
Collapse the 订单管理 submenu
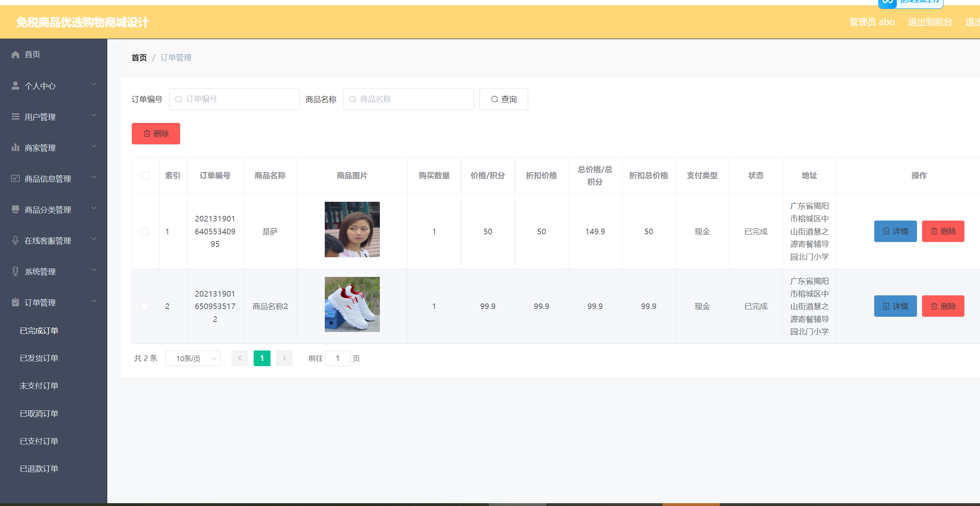click(x=94, y=301)
